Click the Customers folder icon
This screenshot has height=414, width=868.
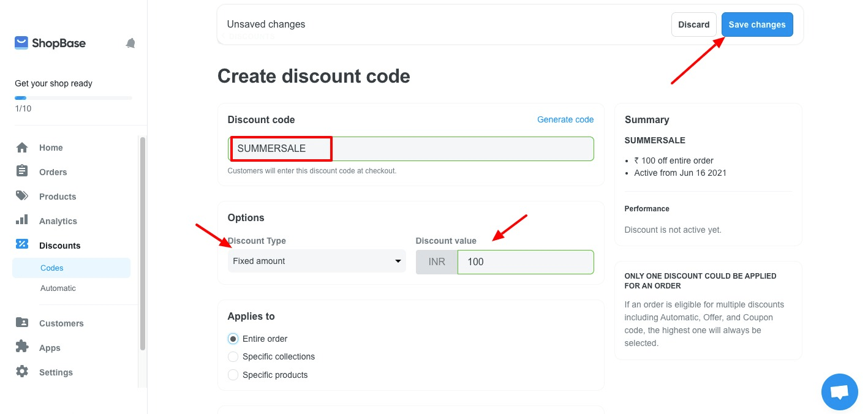click(22, 323)
